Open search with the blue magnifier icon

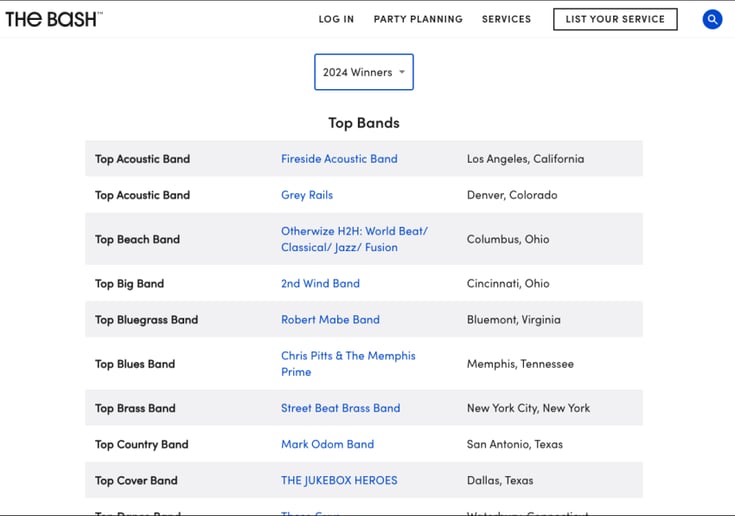click(x=712, y=19)
